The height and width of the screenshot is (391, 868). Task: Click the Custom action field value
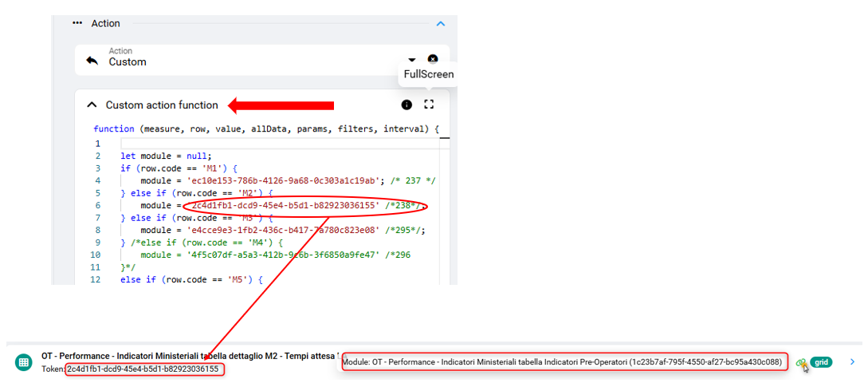click(x=128, y=62)
